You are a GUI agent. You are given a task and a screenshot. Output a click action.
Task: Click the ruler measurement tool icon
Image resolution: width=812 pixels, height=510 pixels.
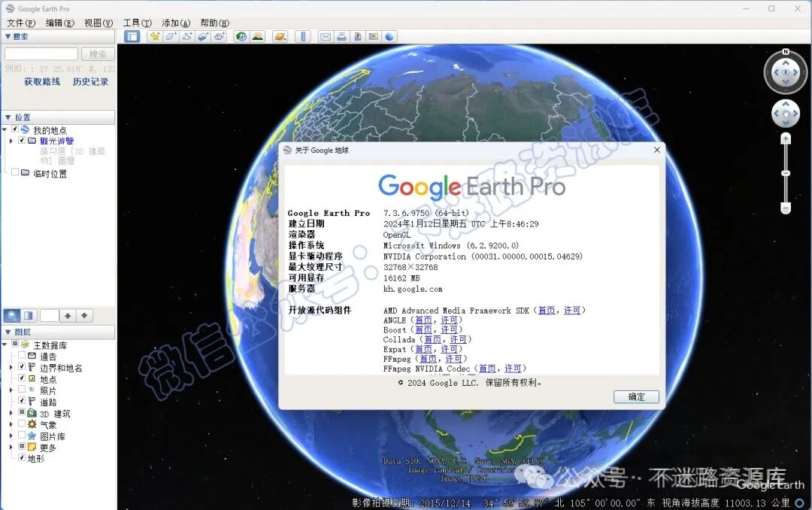(x=303, y=36)
